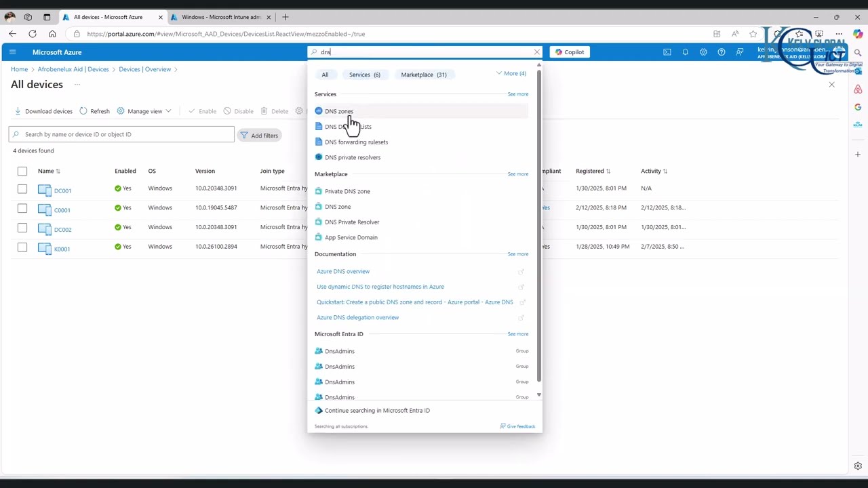Click the Add filters button
This screenshot has width=868, height=488.
(259, 136)
